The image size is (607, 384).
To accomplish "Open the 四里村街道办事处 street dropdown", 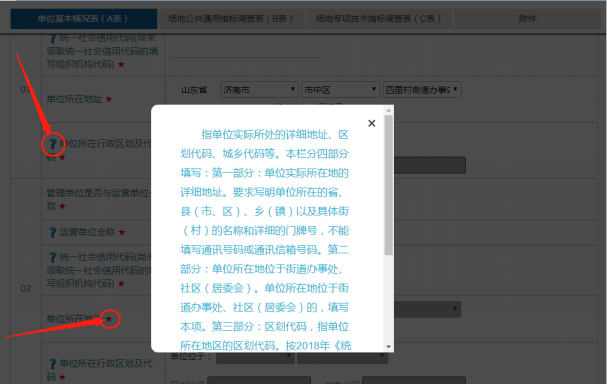I will pos(422,90).
